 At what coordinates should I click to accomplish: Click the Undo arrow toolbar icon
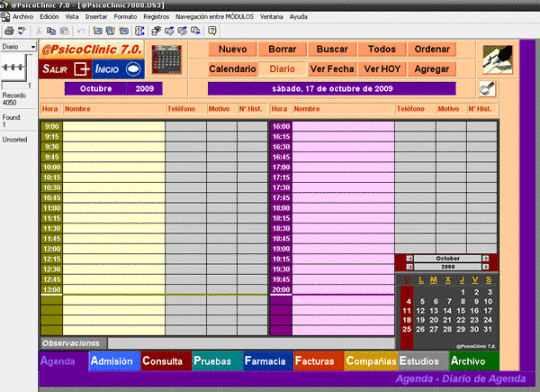coord(81,31)
